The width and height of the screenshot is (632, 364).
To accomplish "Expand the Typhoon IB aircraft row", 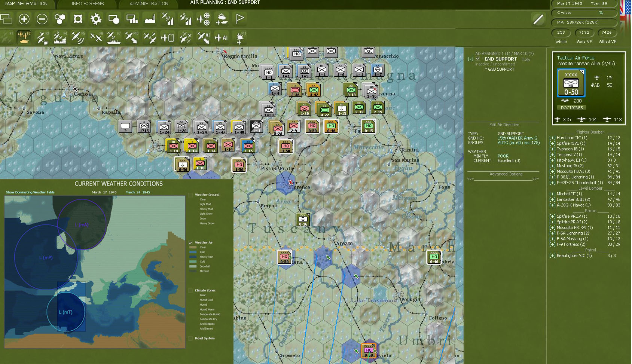I will pos(552,149).
